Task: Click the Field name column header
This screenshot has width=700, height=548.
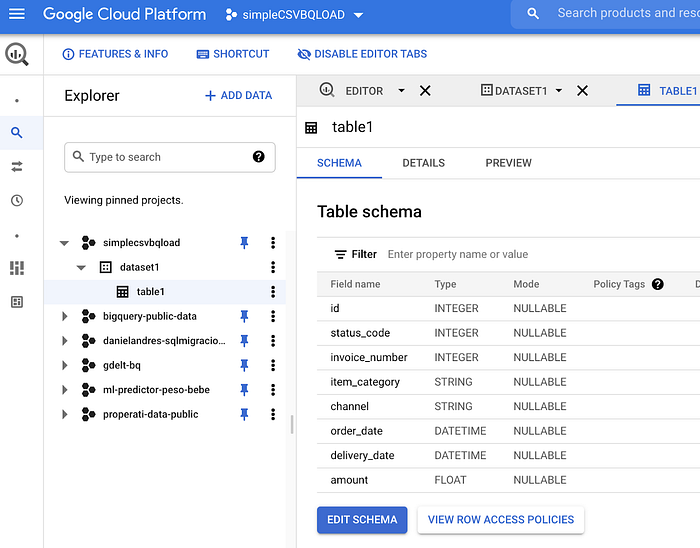Action: pos(355,284)
